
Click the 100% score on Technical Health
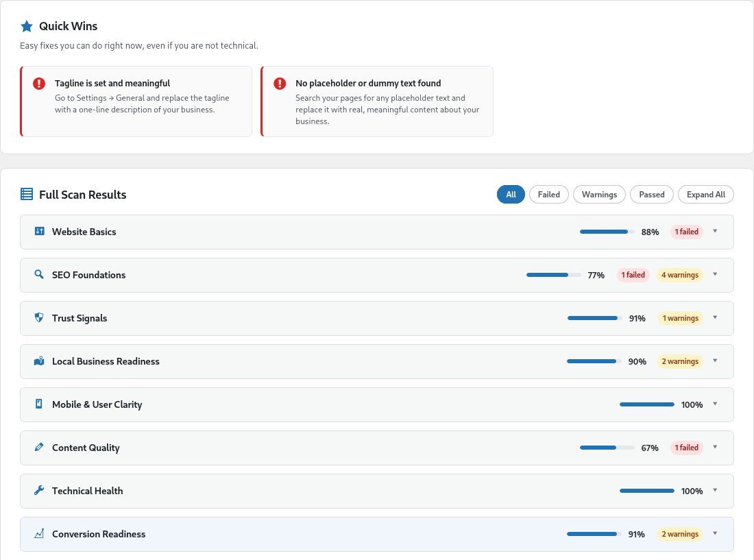[x=692, y=491]
